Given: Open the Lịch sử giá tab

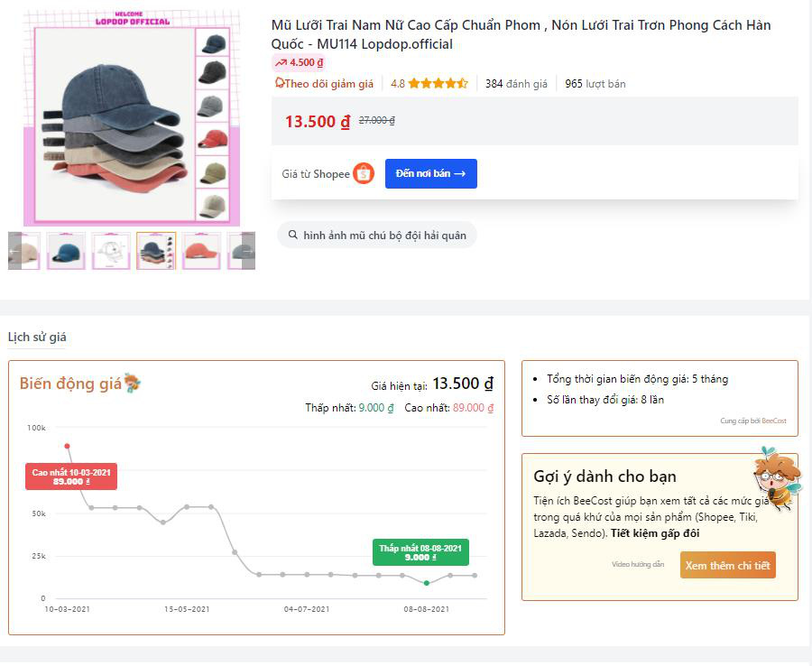Looking at the screenshot, I should (37, 338).
